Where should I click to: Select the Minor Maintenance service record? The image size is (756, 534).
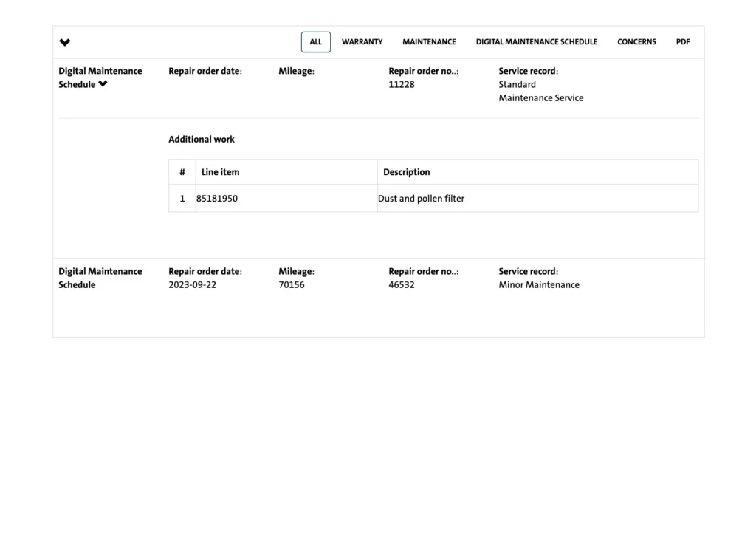coord(539,285)
